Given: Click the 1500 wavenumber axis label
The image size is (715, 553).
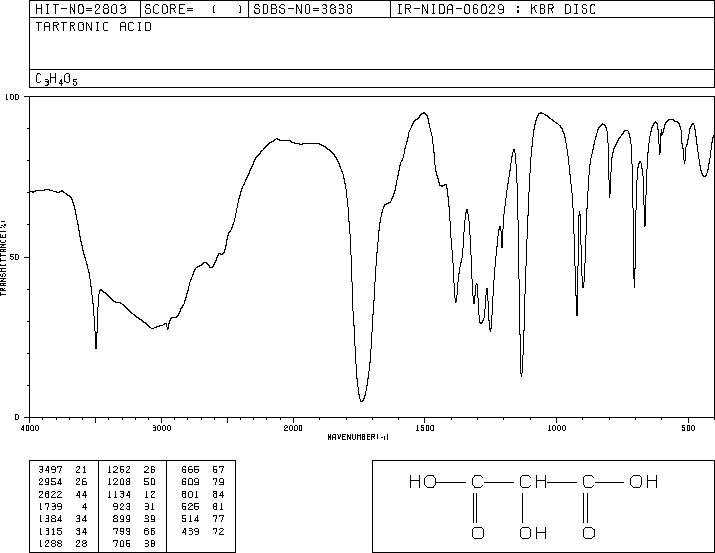Looking at the screenshot, I should pos(425,428).
